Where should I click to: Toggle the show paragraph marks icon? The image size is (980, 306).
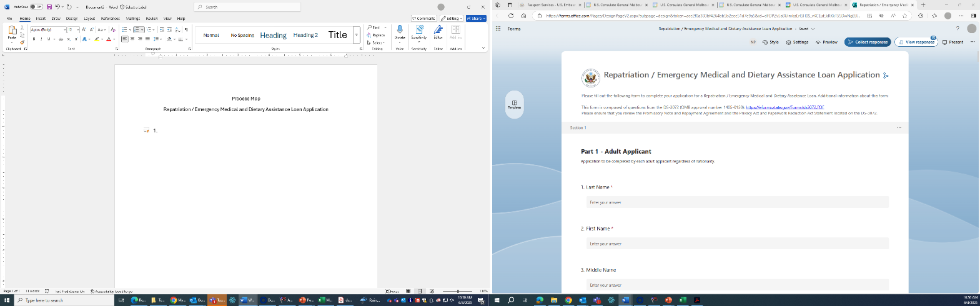[x=186, y=29]
